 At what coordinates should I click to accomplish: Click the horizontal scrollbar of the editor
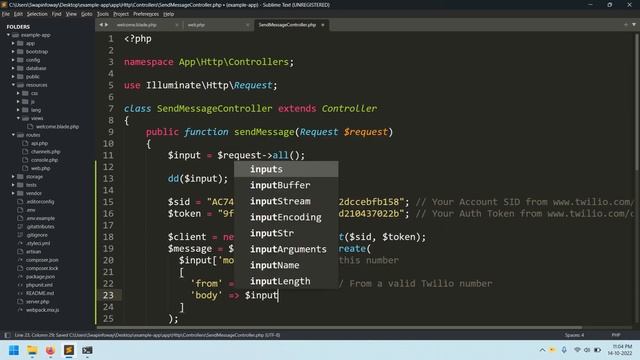[x=339, y=327]
